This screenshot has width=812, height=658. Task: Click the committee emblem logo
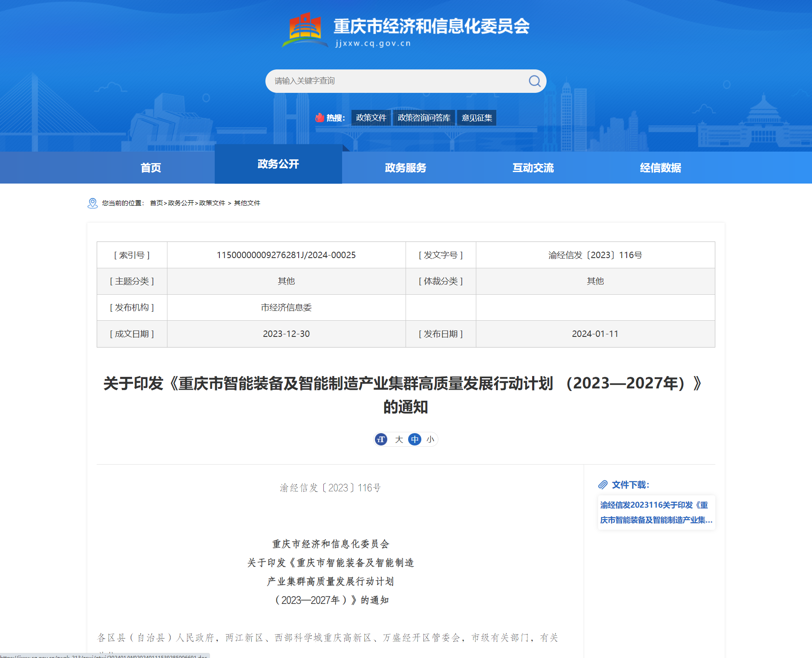click(305, 30)
